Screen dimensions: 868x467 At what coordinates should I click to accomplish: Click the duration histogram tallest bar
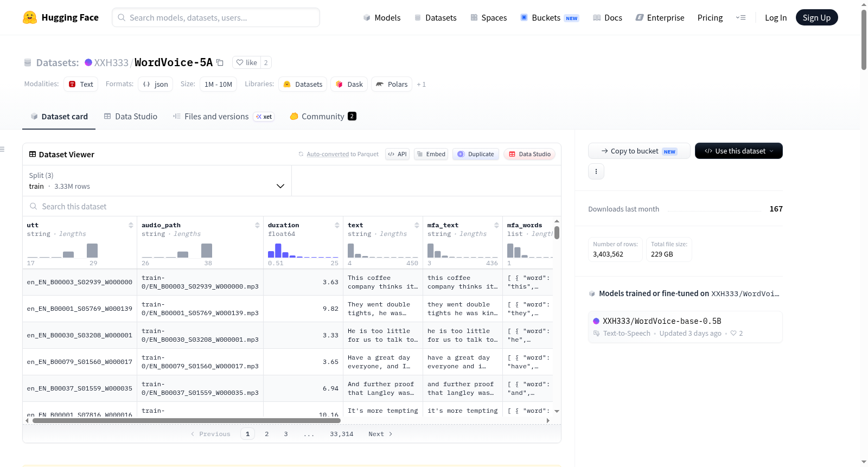tap(278, 251)
